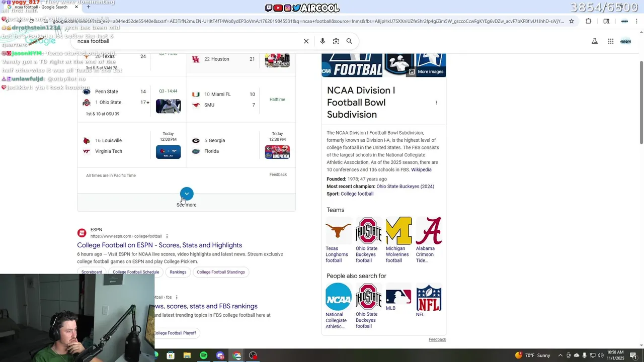The width and height of the screenshot is (644, 362).
Task: Open the College Football Schedule chip
Action: [136, 272]
